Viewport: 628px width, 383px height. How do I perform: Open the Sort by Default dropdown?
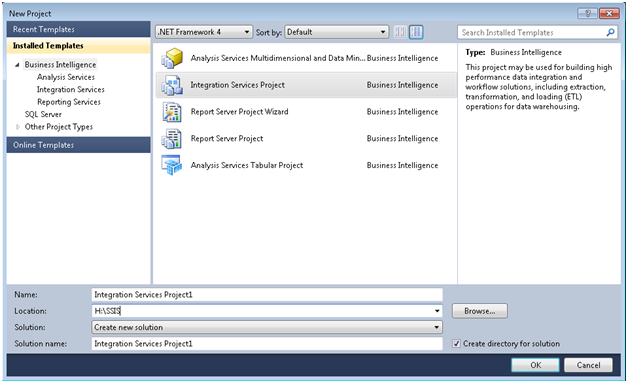click(x=337, y=32)
